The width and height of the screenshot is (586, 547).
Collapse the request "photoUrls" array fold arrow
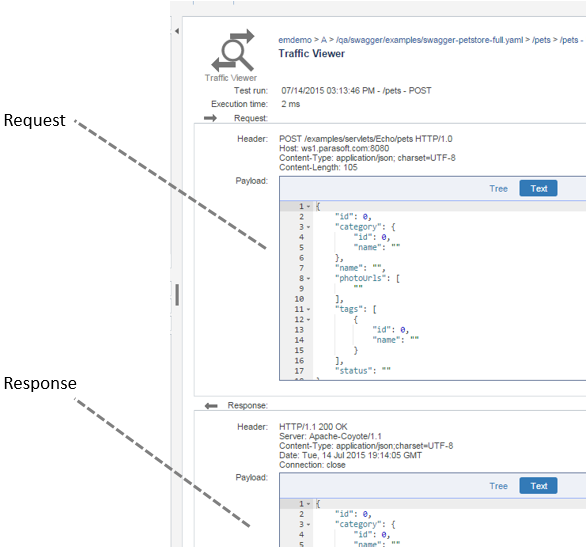[308, 279]
